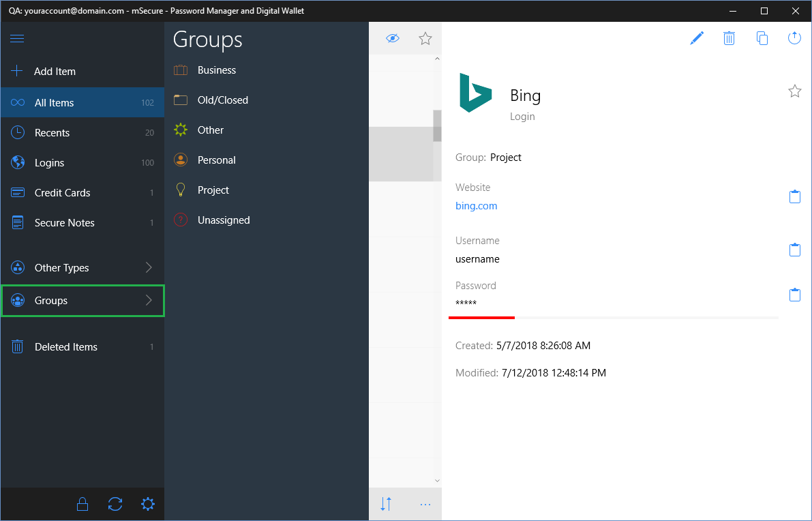
Task: Click scrollbar down arrow in list
Action: click(437, 481)
